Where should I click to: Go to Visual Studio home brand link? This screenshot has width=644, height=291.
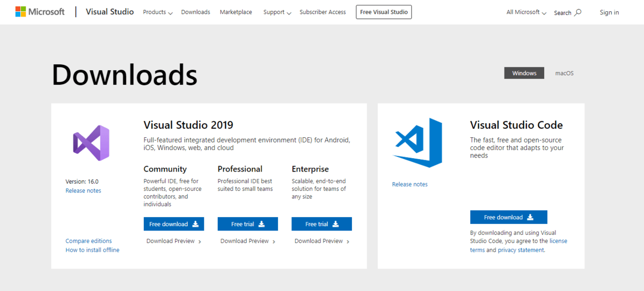(x=109, y=12)
